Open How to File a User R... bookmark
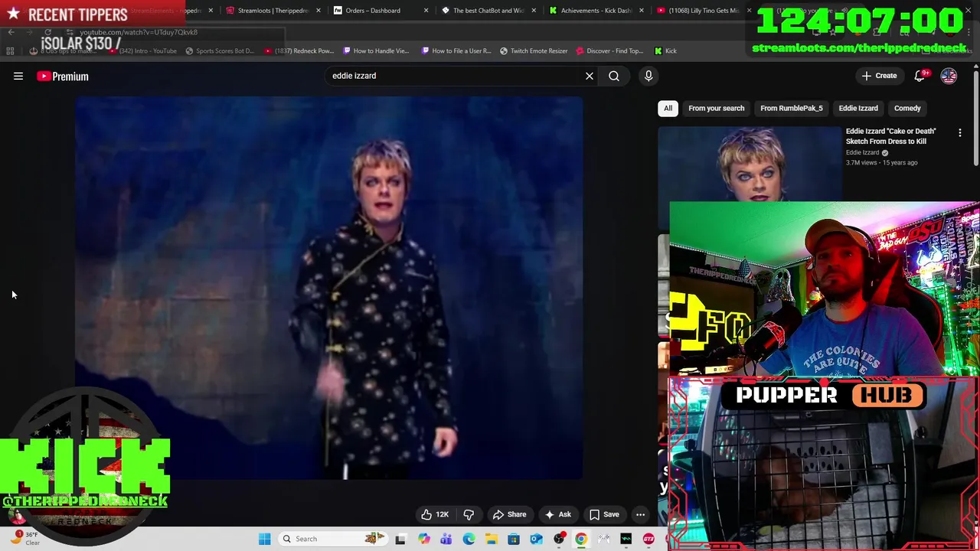The width and height of the screenshot is (980, 551). pyautogui.click(x=456, y=51)
